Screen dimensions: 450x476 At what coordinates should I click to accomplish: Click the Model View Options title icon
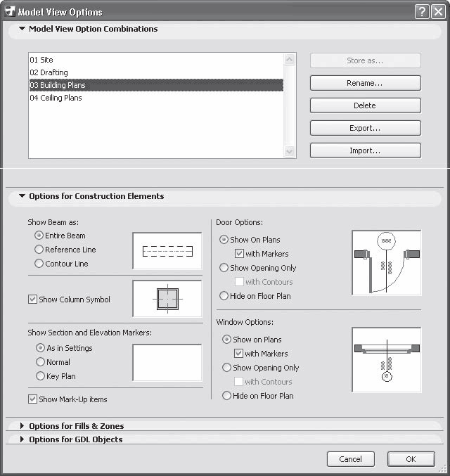(x=9, y=11)
